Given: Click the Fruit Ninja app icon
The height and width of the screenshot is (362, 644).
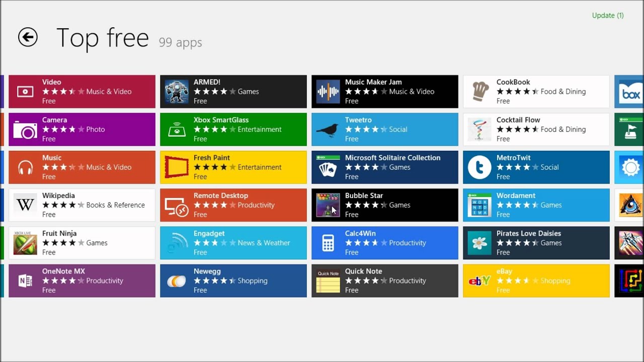Looking at the screenshot, I should tap(25, 243).
